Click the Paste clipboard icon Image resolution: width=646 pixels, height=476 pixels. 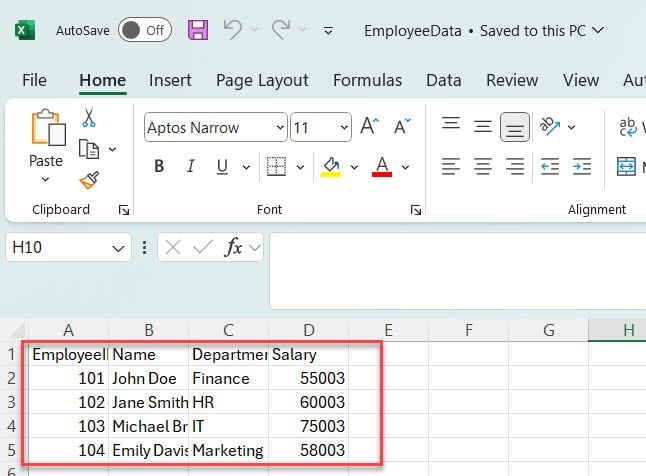(48, 128)
